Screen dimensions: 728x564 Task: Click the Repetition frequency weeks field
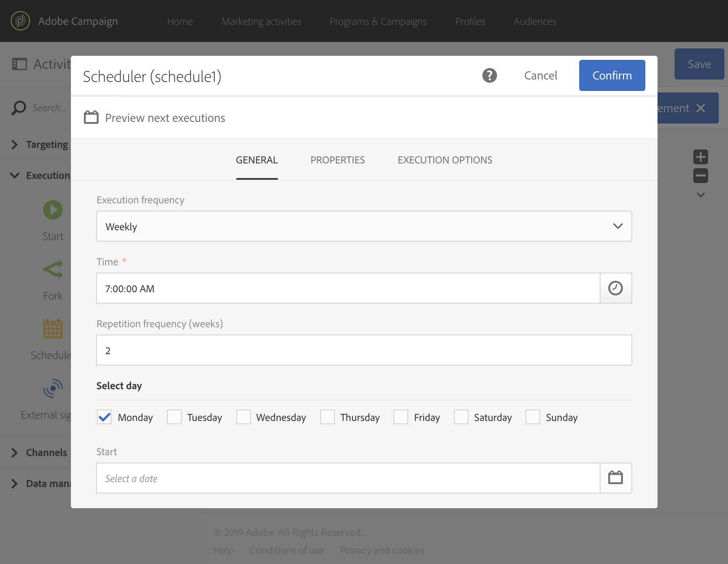364,350
